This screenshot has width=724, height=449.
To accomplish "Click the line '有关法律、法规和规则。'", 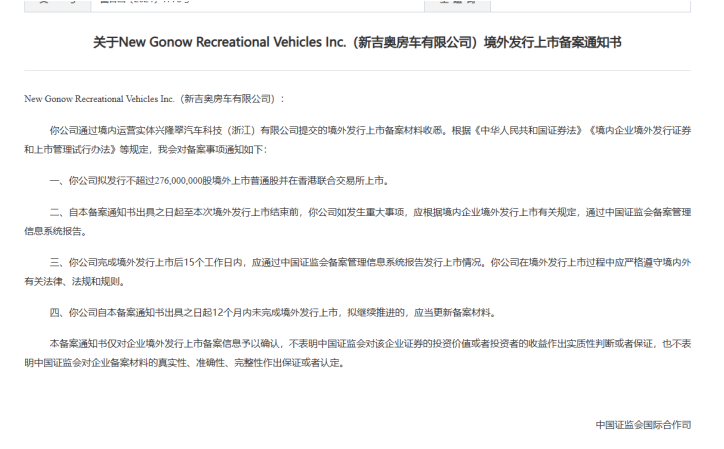I will tap(74, 282).
